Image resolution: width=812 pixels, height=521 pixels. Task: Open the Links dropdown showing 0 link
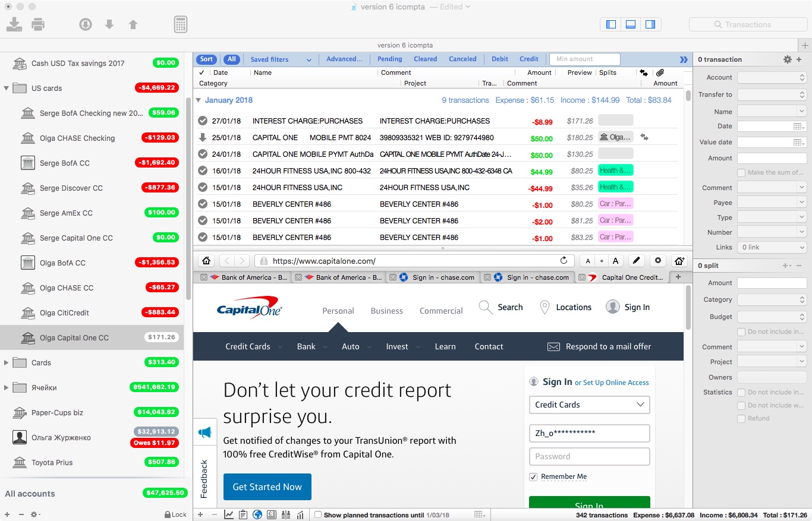pos(772,247)
